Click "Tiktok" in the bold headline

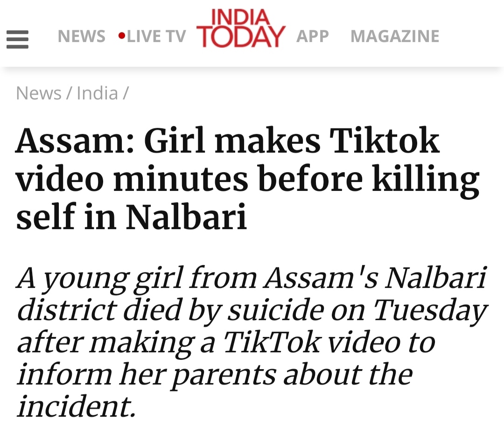(x=385, y=141)
